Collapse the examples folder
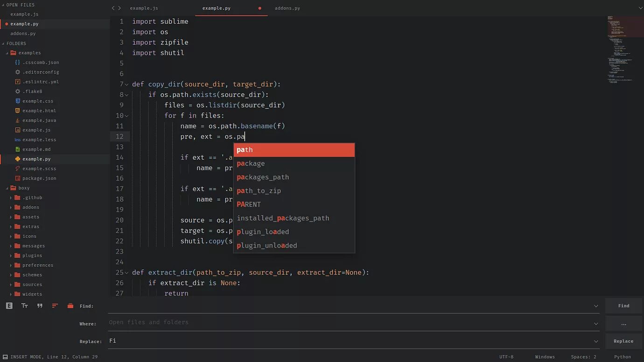The width and height of the screenshot is (644, 362). pos(7,53)
